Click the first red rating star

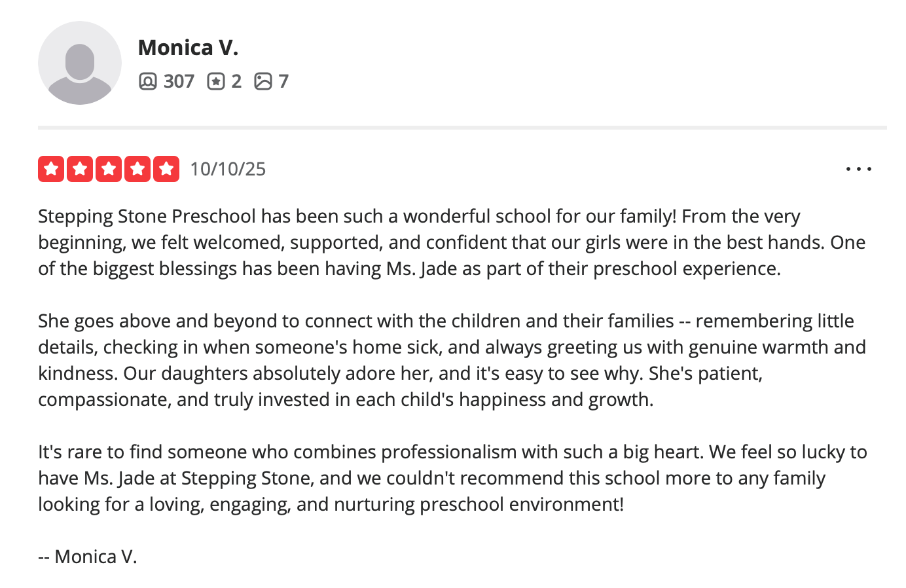tap(51, 169)
